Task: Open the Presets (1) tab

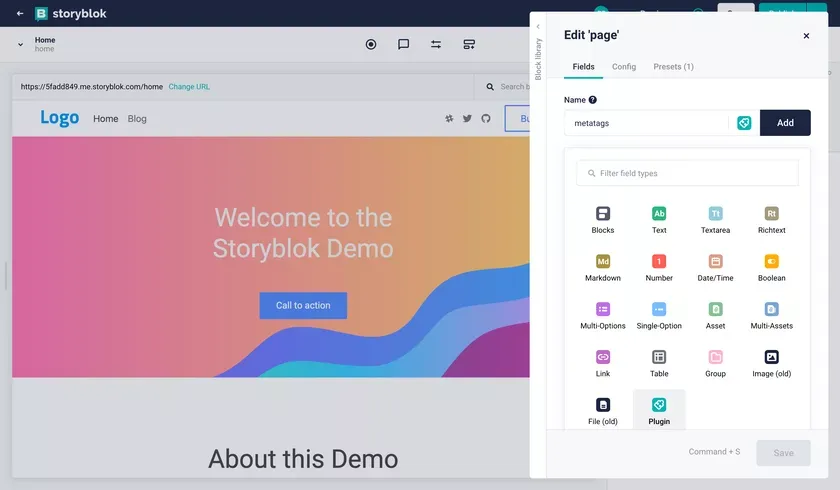Action: pos(673,66)
